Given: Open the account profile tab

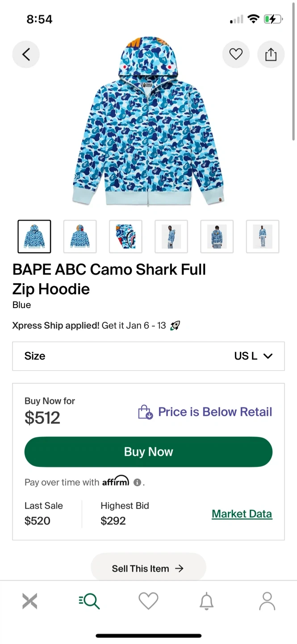Looking at the screenshot, I should [x=267, y=601].
